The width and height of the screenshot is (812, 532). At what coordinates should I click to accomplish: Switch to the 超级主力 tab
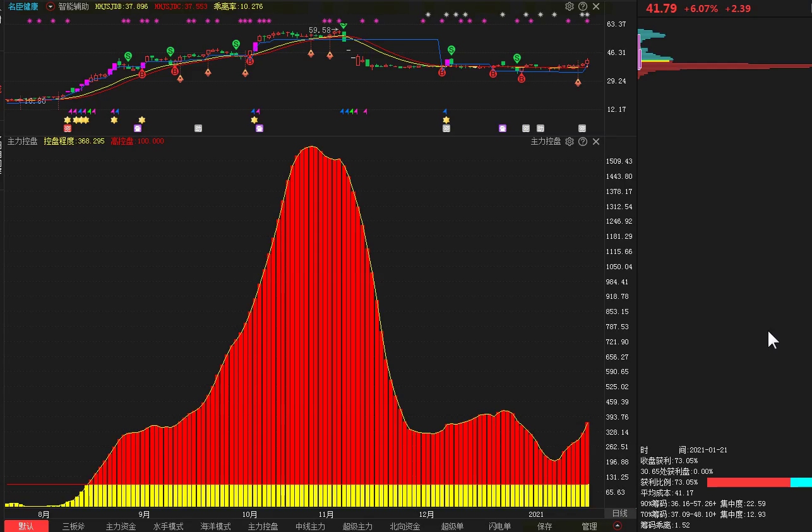point(357,526)
